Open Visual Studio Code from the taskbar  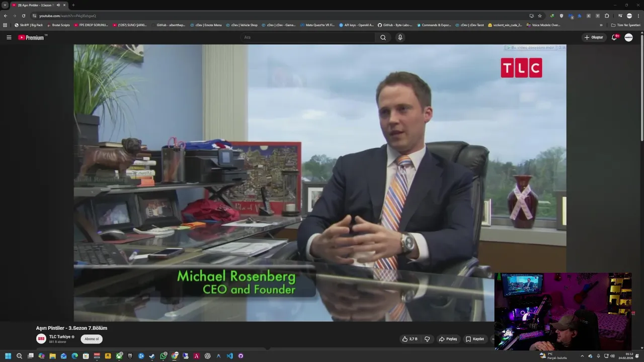(229, 356)
